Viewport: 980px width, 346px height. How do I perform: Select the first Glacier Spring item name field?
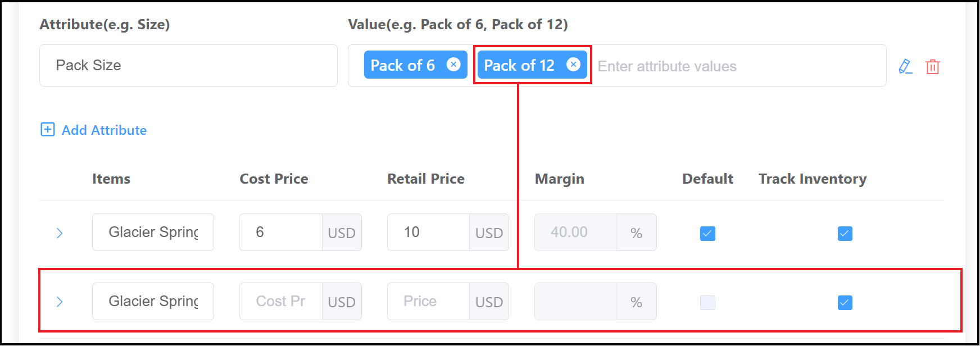153,232
